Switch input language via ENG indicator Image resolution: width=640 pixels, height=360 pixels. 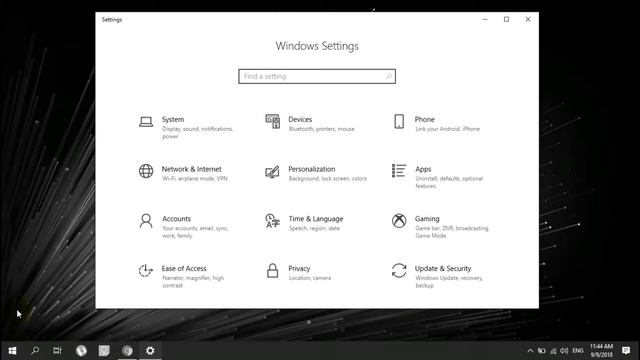click(x=578, y=351)
